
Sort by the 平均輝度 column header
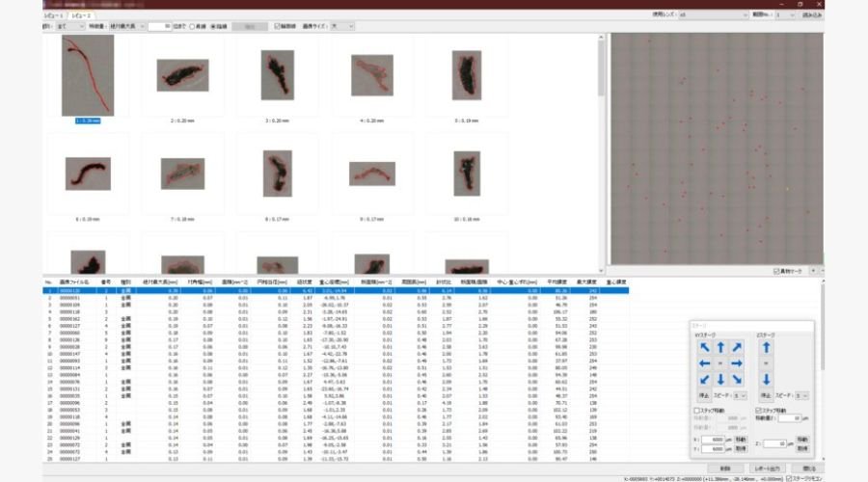(556, 282)
